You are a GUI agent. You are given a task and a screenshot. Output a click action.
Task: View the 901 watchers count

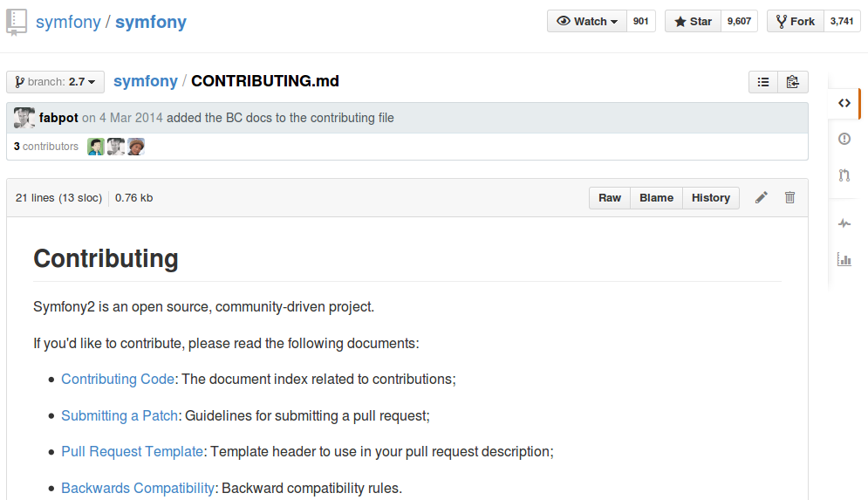pyautogui.click(x=640, y=21)
